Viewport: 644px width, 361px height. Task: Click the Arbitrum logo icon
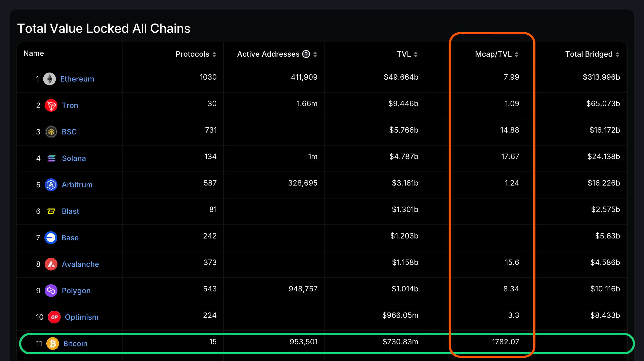click(x=51, y=185)
